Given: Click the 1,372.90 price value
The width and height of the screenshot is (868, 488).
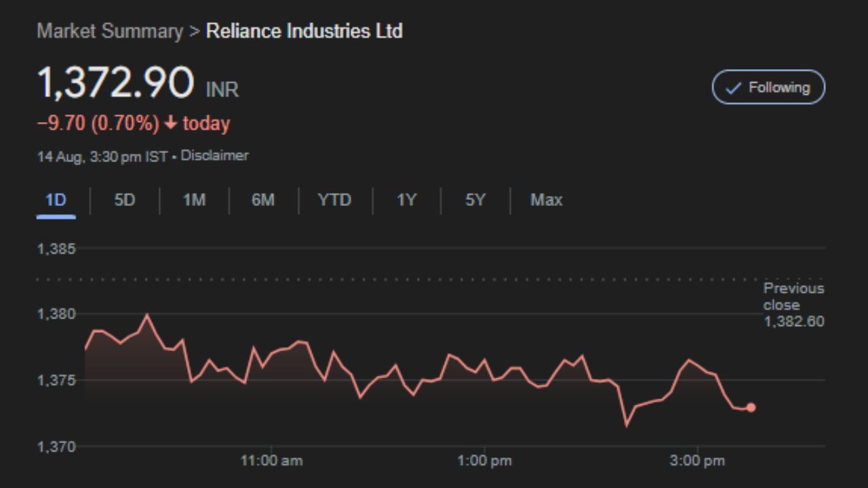Looking at the screenshot, I should 115,83.
